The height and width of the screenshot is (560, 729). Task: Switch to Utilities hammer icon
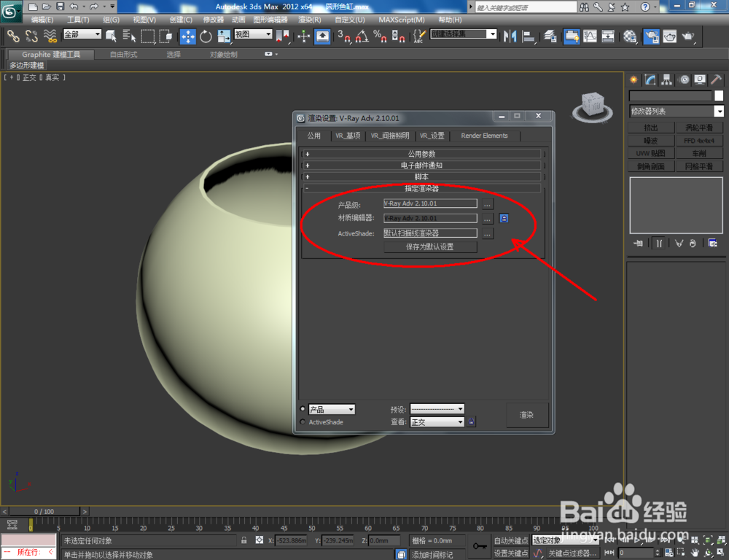716,80
